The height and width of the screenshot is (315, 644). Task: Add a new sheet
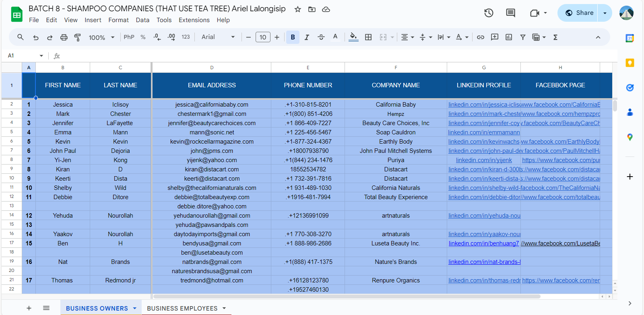coord(29,308)
